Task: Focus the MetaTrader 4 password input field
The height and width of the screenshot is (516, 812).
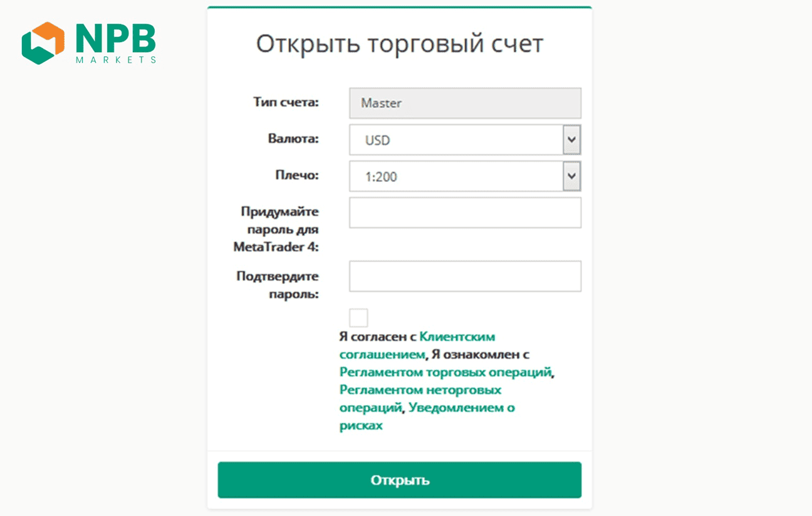Action: pyautogui.click(x=464, y=213)
